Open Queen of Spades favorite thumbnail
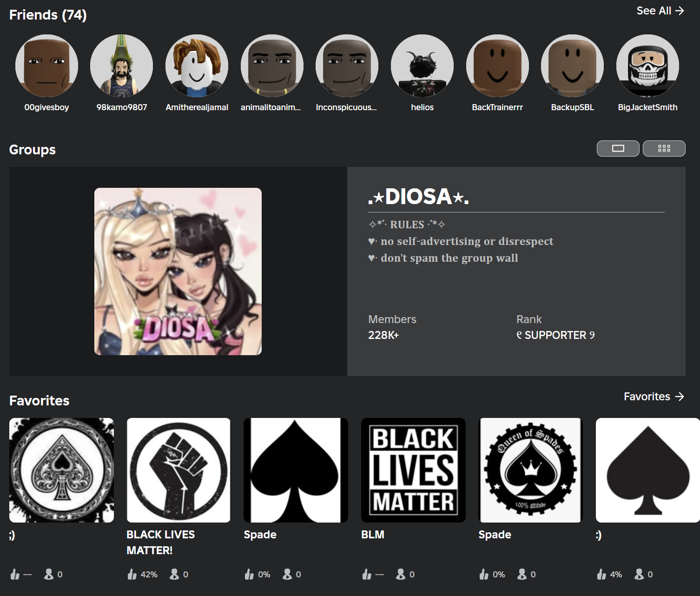This screenshot has height=596, width=700. [x=530, y=470]
